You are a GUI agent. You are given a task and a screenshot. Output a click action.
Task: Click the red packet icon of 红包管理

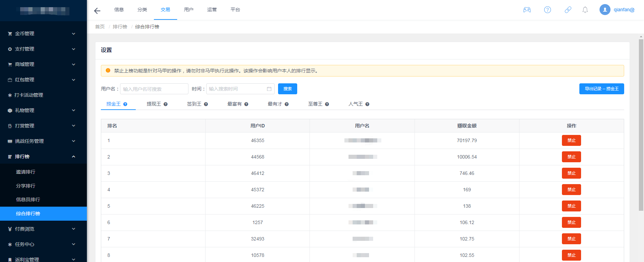coord(10,80)
